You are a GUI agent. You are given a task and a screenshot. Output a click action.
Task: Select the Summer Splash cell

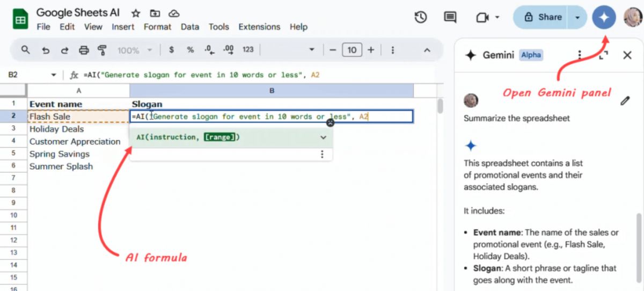click(78, 166)
